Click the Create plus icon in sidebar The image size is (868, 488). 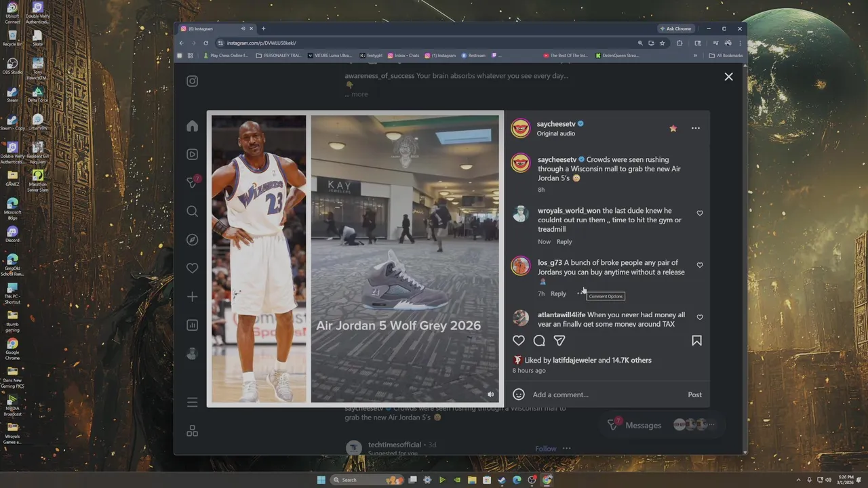193,297
